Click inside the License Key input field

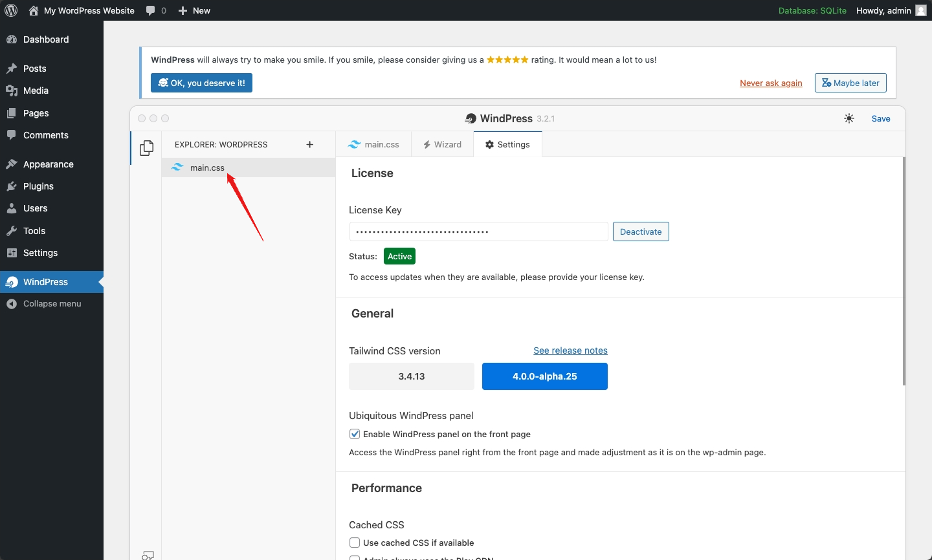(478, 232)
